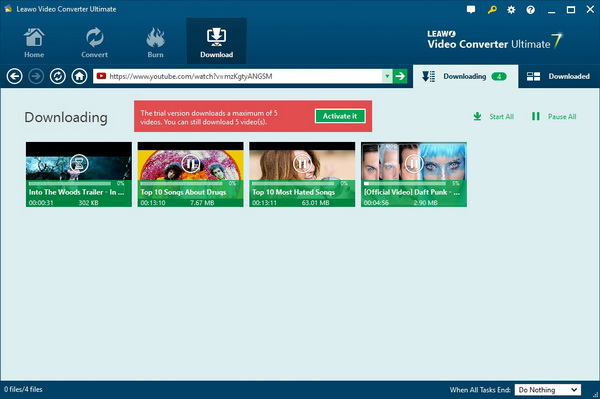600x399 pixels.
Task: Click the Daft Punk download progress bar
Action: pyautogui.click(x=405, y=184)
